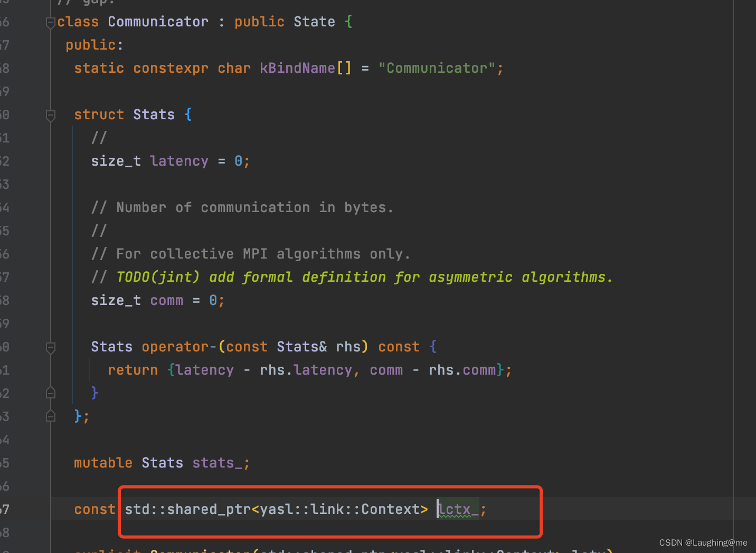
Task: Collapse the struct Stats fold marker
Action: point(51,115)
